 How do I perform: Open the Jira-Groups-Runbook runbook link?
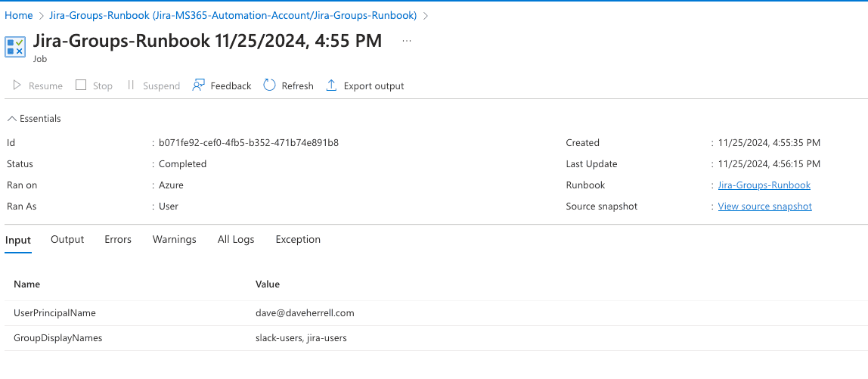pyautogui.click(x=764, y=185)
